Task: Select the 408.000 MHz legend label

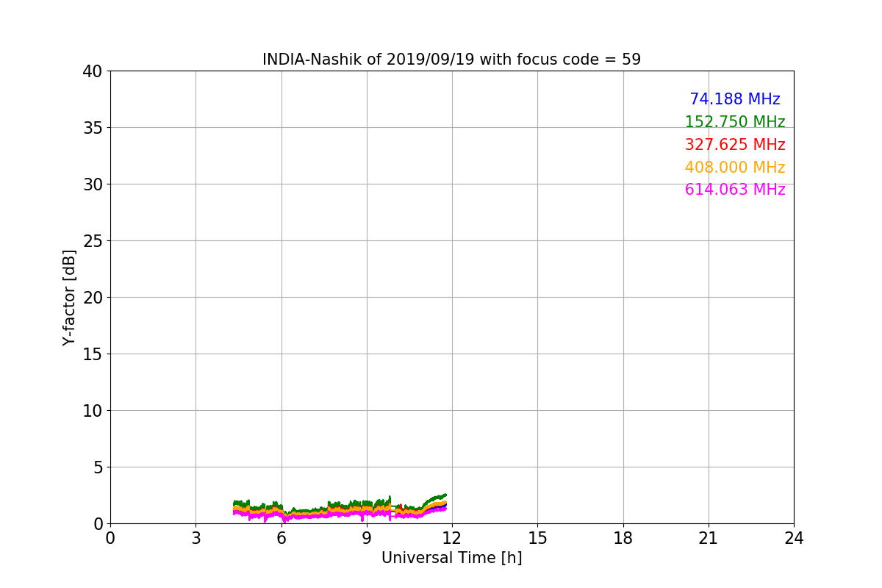Action: (x=735, y=168)
